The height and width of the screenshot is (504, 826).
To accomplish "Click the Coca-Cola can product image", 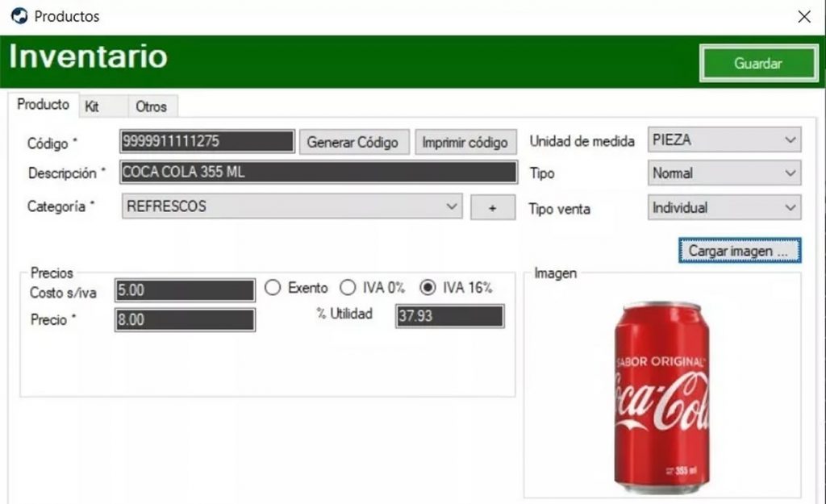I will click(x=661, y=398).
